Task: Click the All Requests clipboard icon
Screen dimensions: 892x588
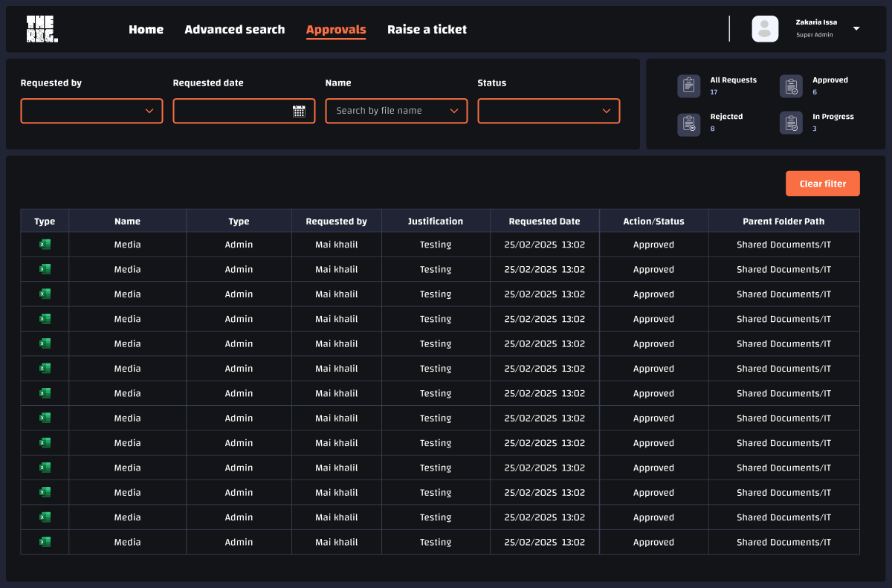Action: 688,86
